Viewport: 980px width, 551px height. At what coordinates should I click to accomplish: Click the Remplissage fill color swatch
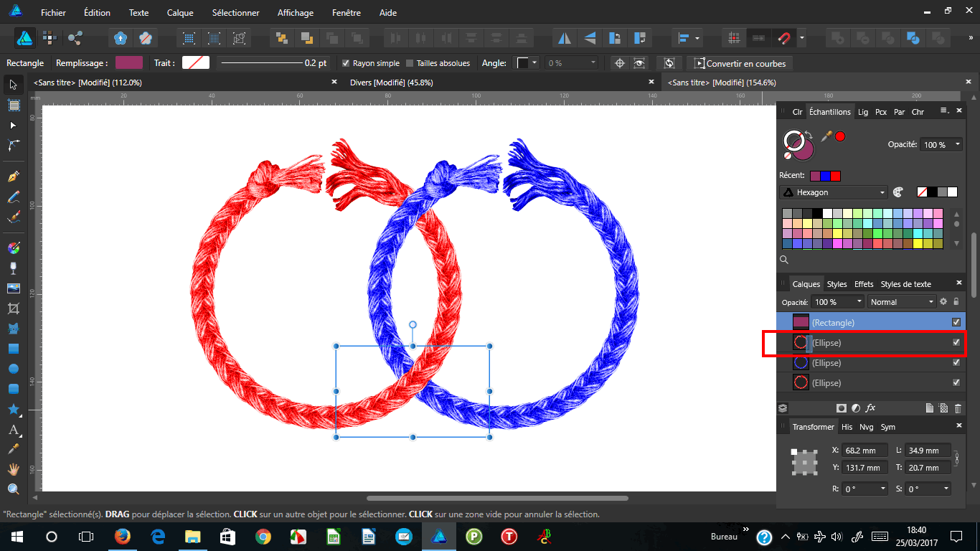tap(129, 63)
